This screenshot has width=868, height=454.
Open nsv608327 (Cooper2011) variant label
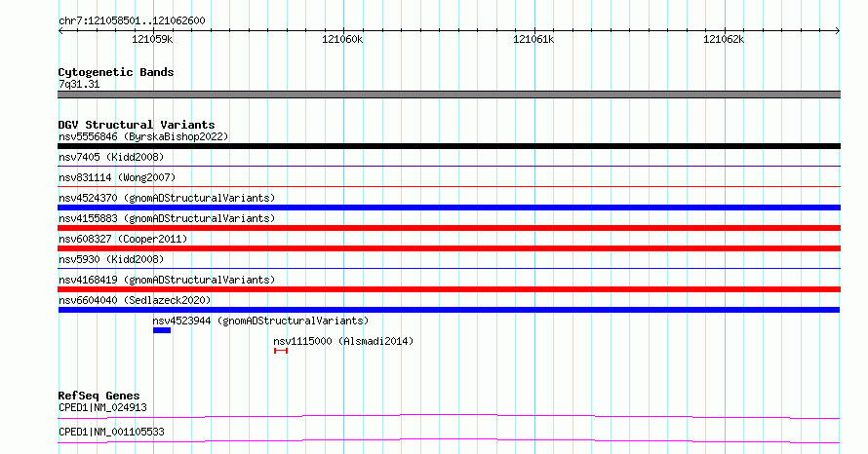pos(123,239)
